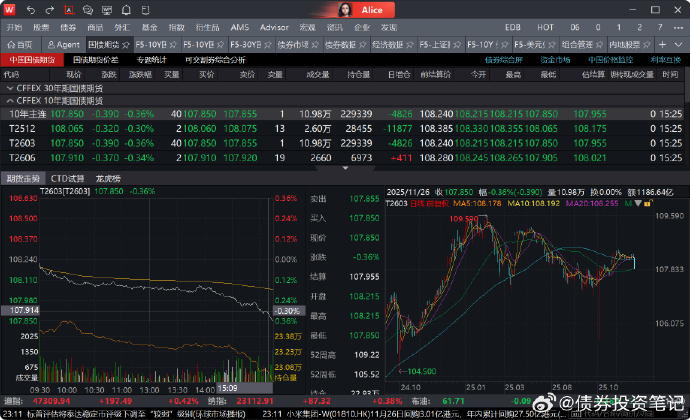690x420 pixels.
Task: Select the 期货走势 panel tab
Action: (23, 178)
